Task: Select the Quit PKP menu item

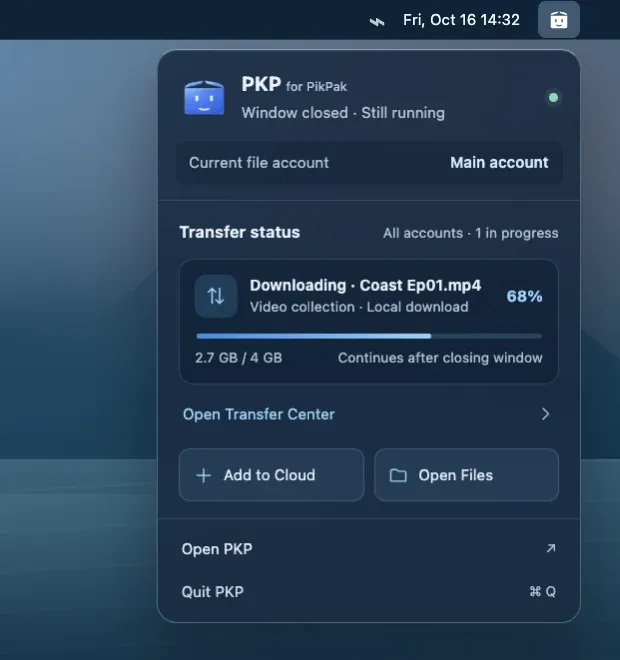Action: 369,592
